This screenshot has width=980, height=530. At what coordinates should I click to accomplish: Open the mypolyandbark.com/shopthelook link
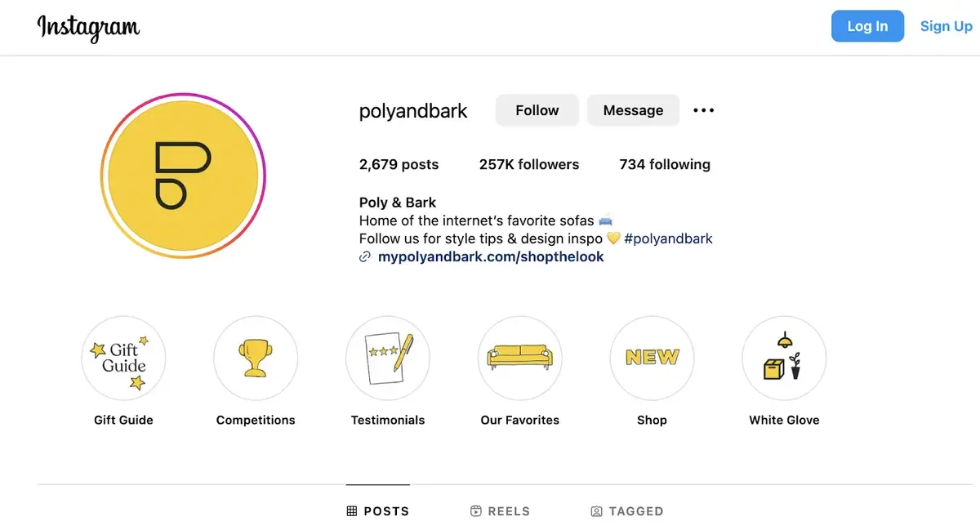(491, 256)
